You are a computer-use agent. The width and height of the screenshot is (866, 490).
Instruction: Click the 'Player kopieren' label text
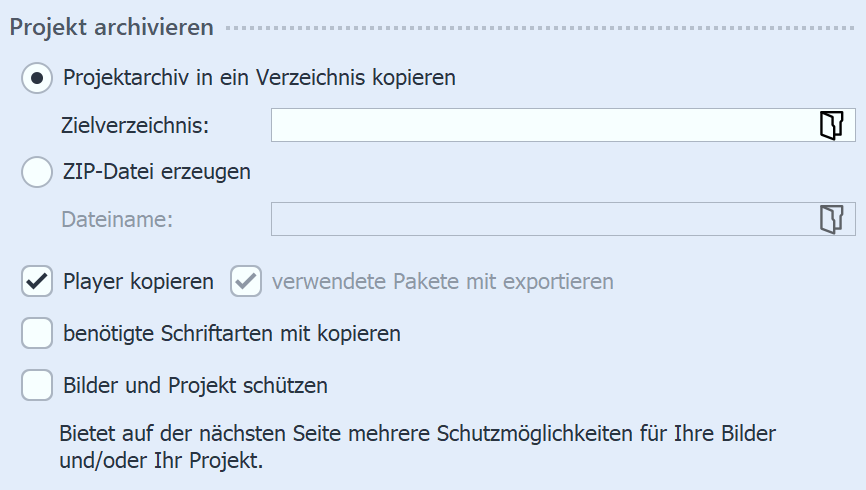(138, 282)
